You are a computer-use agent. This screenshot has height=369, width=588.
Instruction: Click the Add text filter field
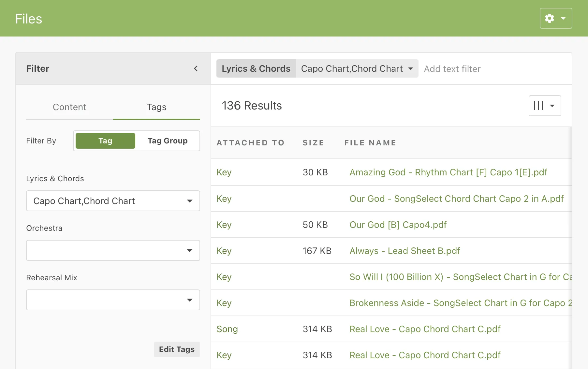point(452,68)
